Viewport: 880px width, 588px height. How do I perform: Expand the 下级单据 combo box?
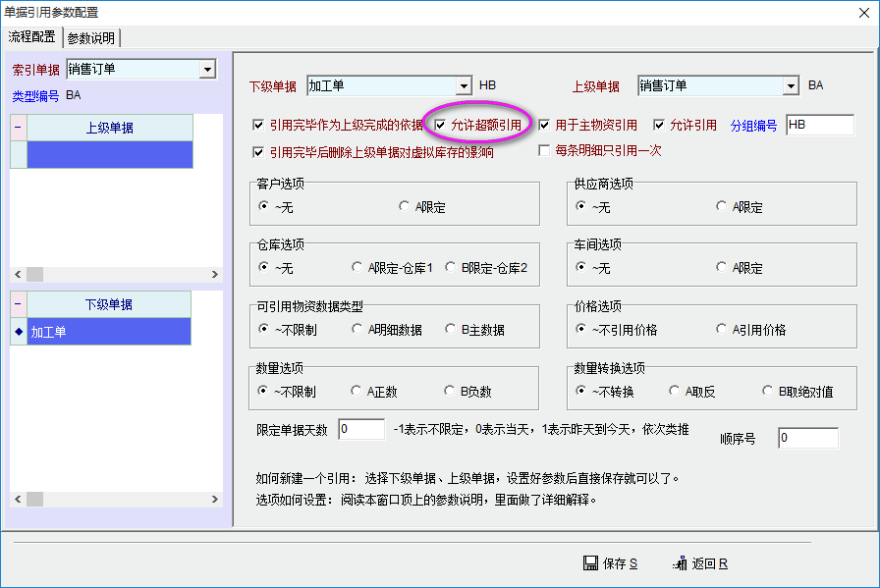(463, 86)
